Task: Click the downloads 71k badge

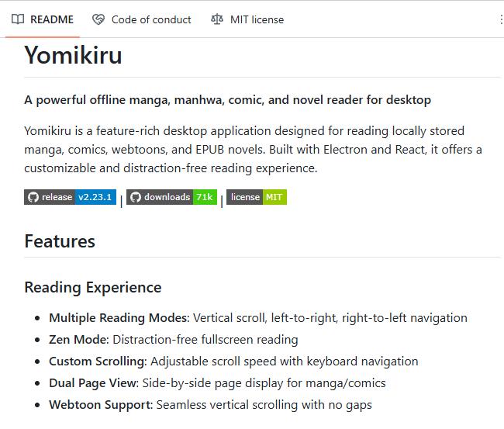Action: point(171,197)
